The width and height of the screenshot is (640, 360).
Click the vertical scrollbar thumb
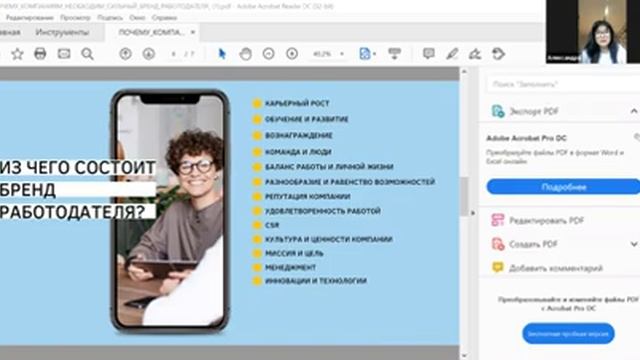click(464, 196)
